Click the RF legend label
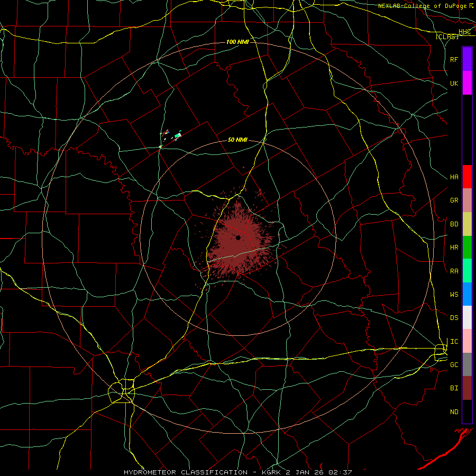The image size is (476, 476). 454,59
